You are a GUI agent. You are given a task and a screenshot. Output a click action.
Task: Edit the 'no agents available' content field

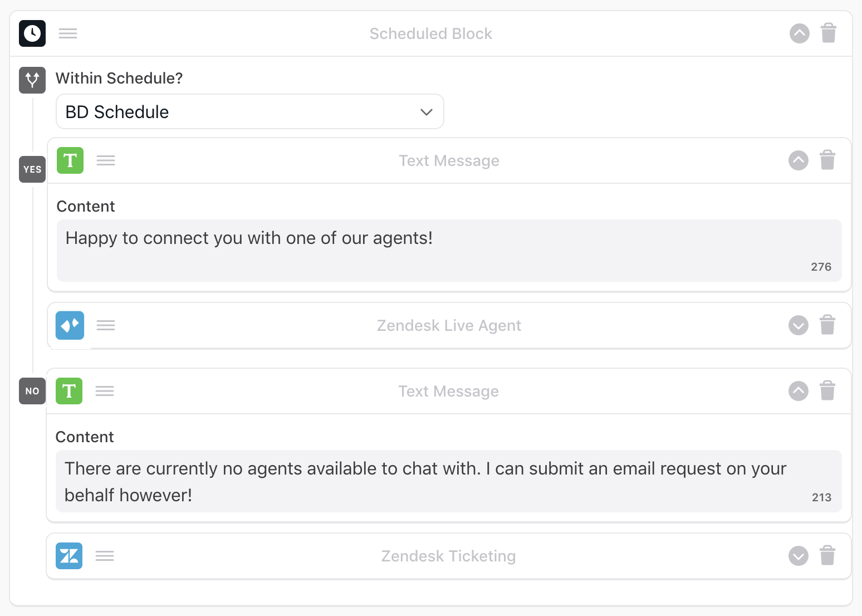coord(449,481)
